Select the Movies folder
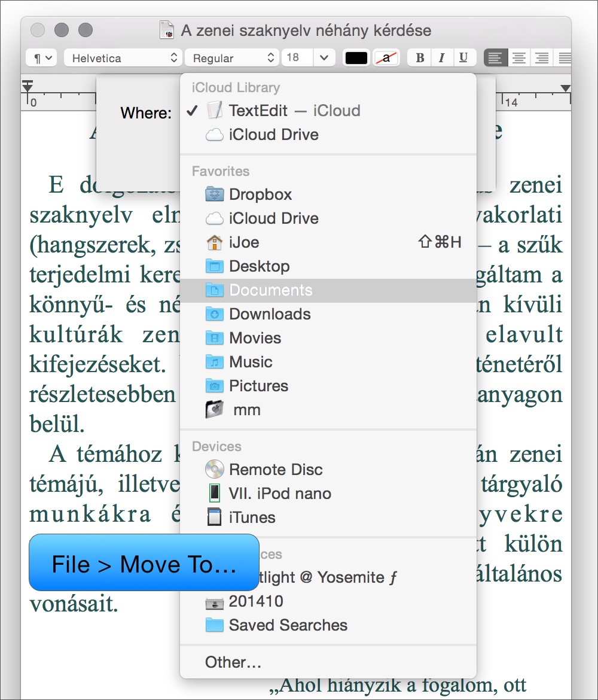The image size is (598, 700). coord(328,338)
